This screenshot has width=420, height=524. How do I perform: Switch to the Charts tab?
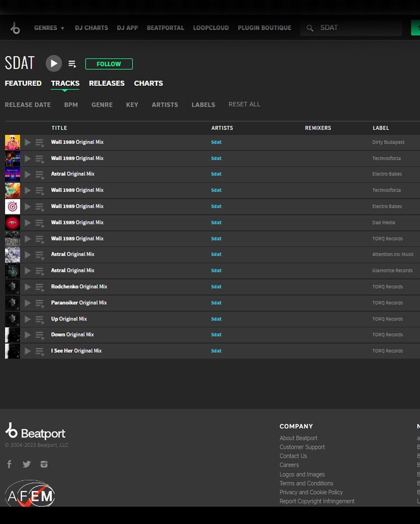[148, 83]
